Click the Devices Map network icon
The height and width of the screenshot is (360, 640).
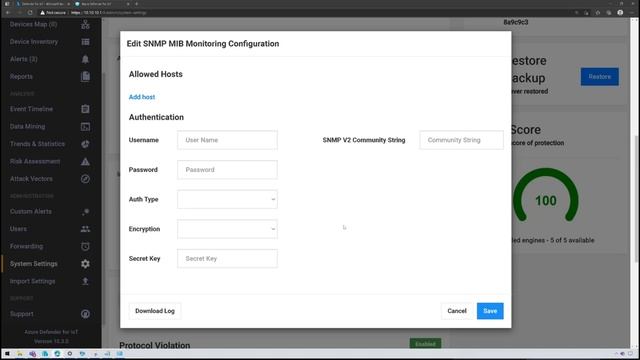tap(85, 25)
